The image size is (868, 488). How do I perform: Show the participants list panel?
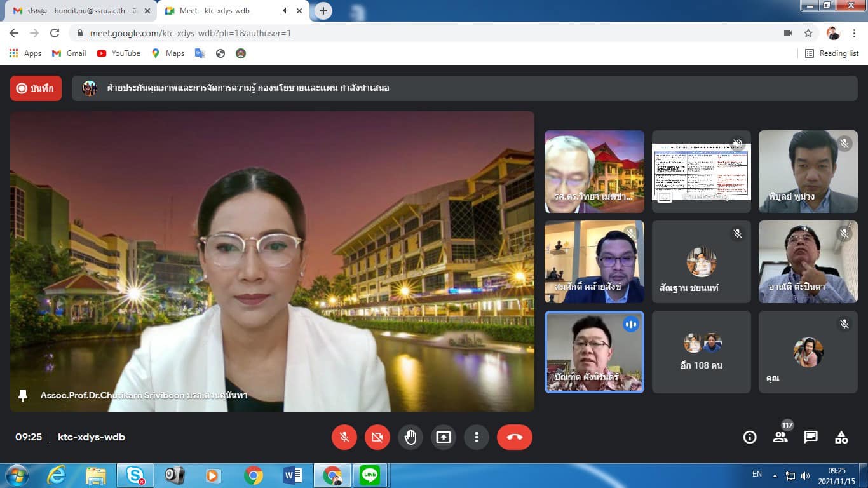(780, 437)
